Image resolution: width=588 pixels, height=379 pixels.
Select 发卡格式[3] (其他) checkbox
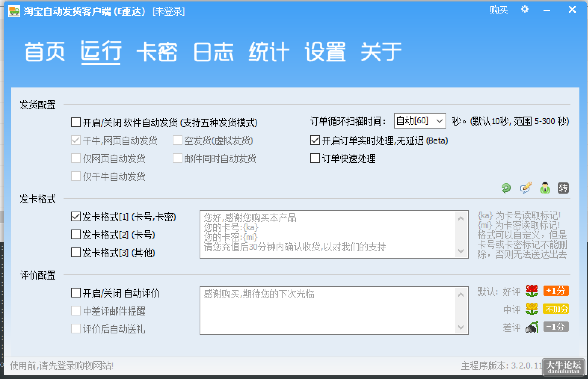76,252
